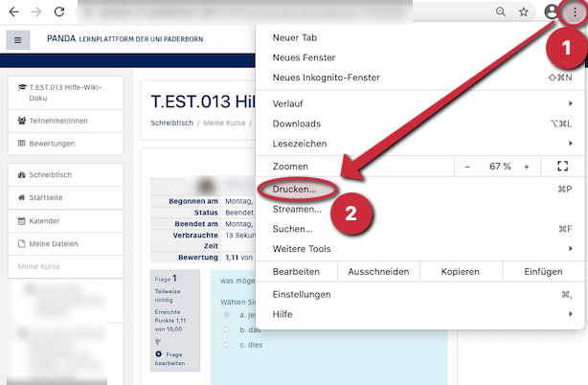The width and height of the screenshot is (588, 385).
Task: Choose Drucken... from the menu
Action: [295, 190]
